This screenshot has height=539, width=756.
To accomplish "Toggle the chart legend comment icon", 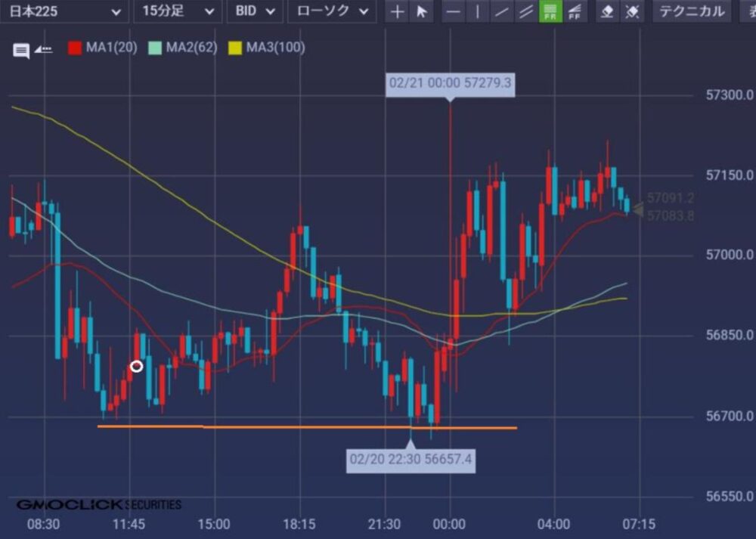I will (21, 51).
